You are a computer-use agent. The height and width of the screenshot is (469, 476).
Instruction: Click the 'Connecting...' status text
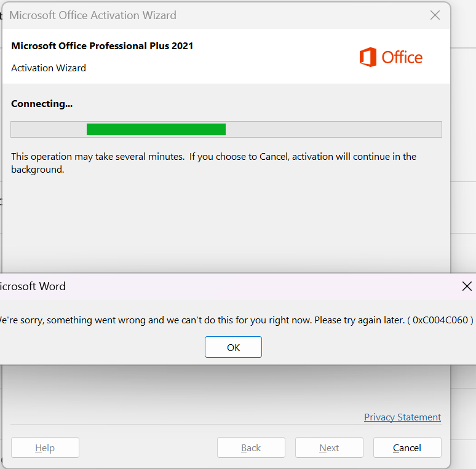tap(42, 104)
